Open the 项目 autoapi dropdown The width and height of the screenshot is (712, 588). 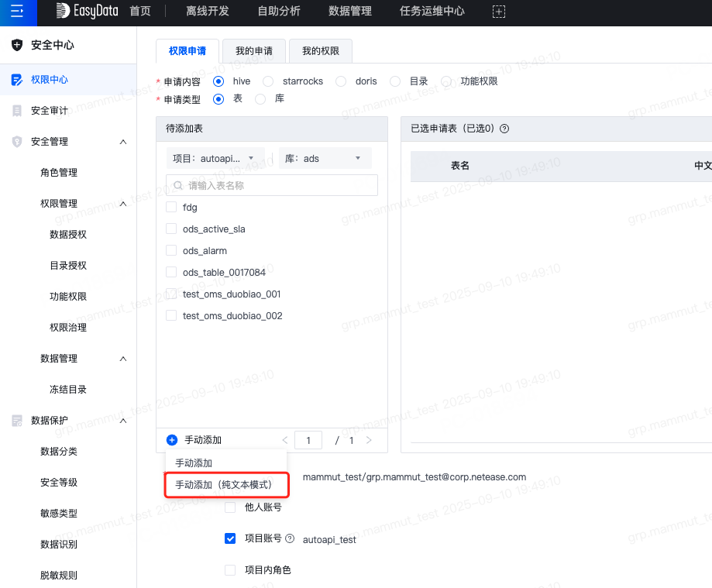pos(215,158)
